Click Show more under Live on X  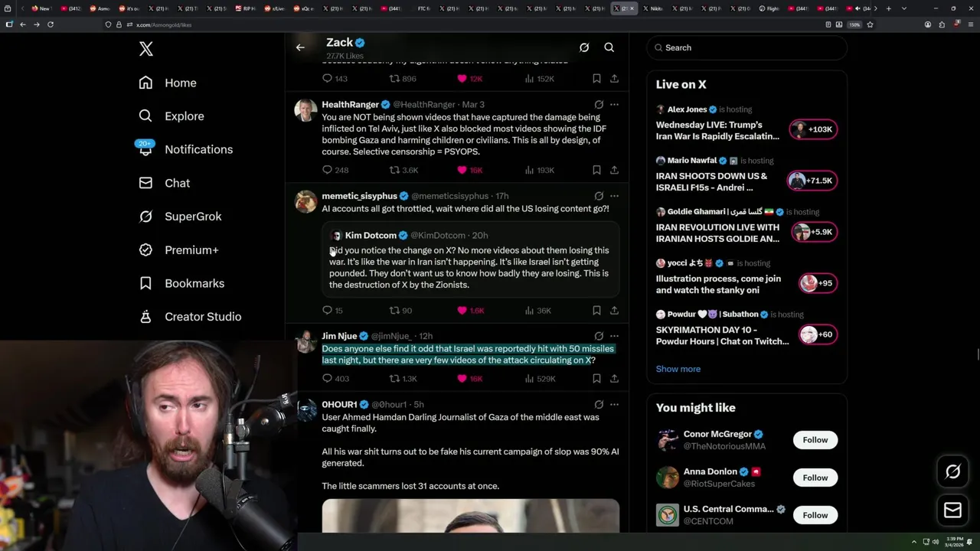click(x=678, y=369)
